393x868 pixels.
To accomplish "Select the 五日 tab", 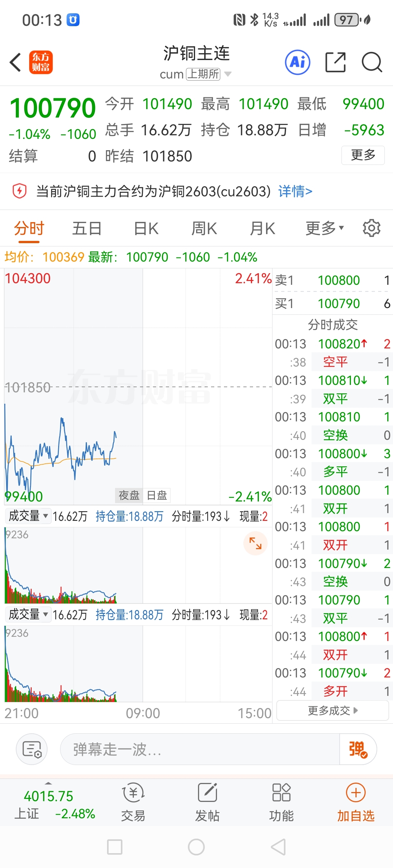I will tap(87, 228).
